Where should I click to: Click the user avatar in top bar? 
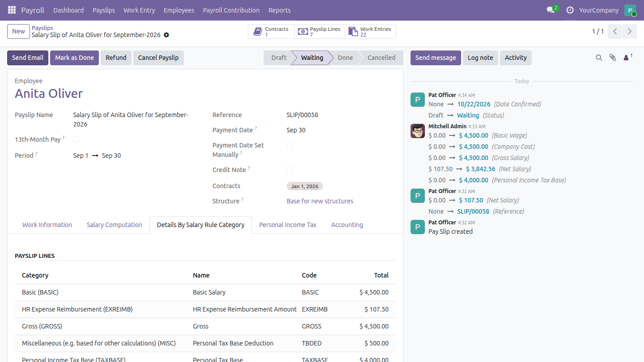(630, 10)
